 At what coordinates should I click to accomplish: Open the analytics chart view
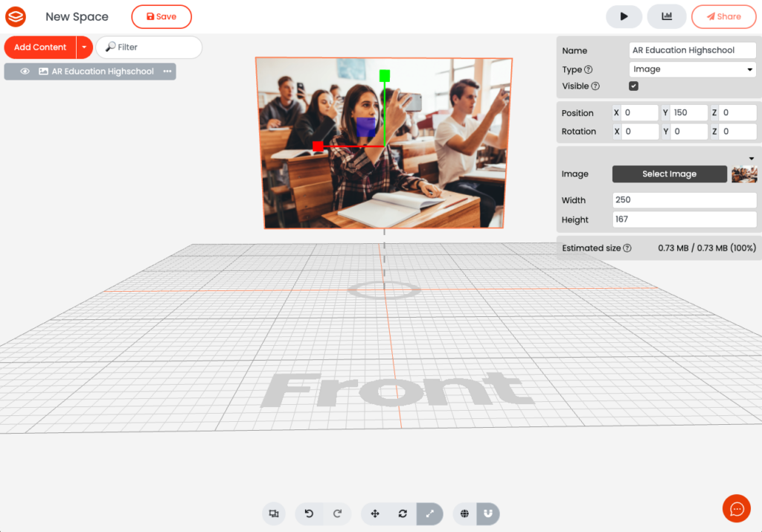pos(667,16)
